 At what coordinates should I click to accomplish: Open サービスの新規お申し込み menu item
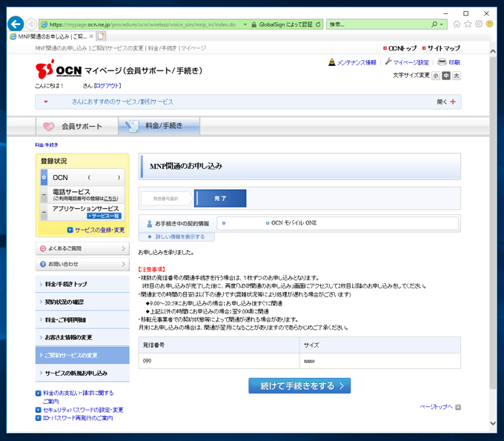coord(82,373)
